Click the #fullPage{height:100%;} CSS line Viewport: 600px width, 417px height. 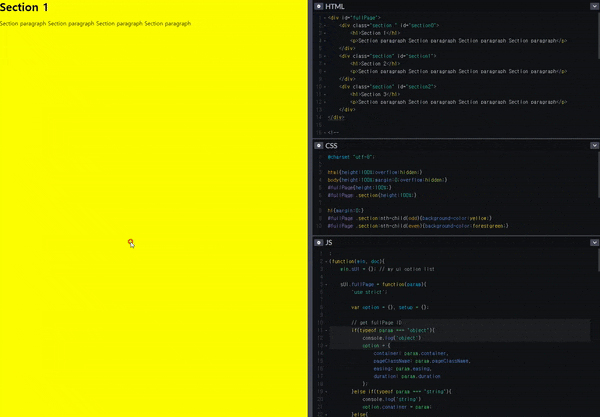[359, 187]
